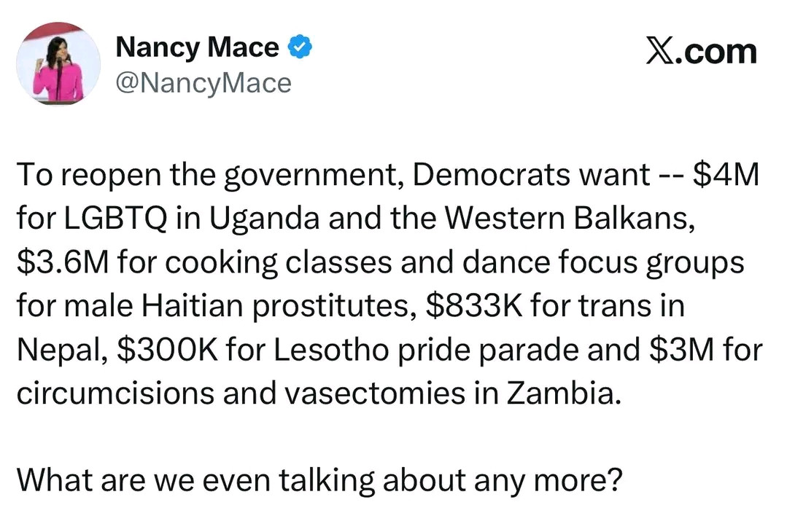Click the word "Nepal" in the tweet
The height and width of the screenshot is (532, 787).
(61, 349)
